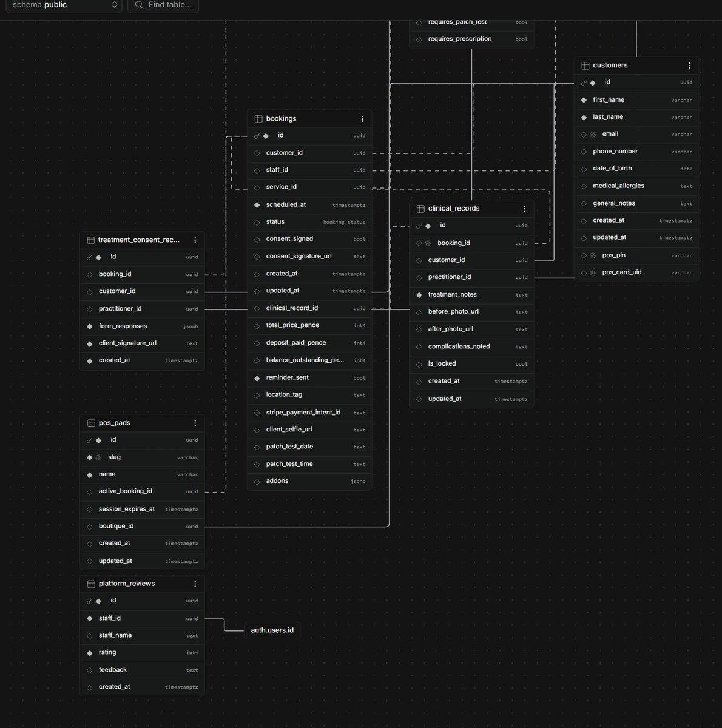
Task: Click the search magnifier icon in Find table
Action: point(139,5)
